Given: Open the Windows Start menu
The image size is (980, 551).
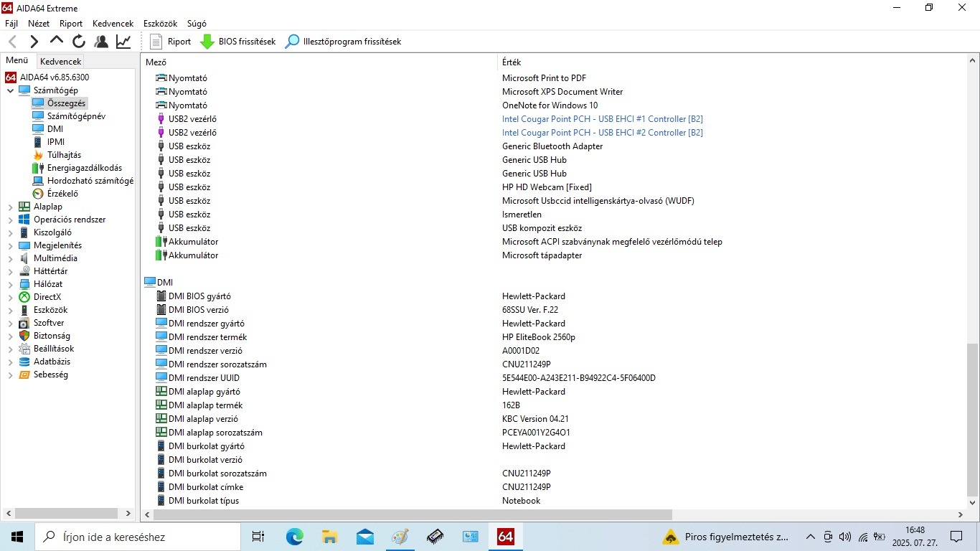Looking at the screenshot, I should point(17,537).
